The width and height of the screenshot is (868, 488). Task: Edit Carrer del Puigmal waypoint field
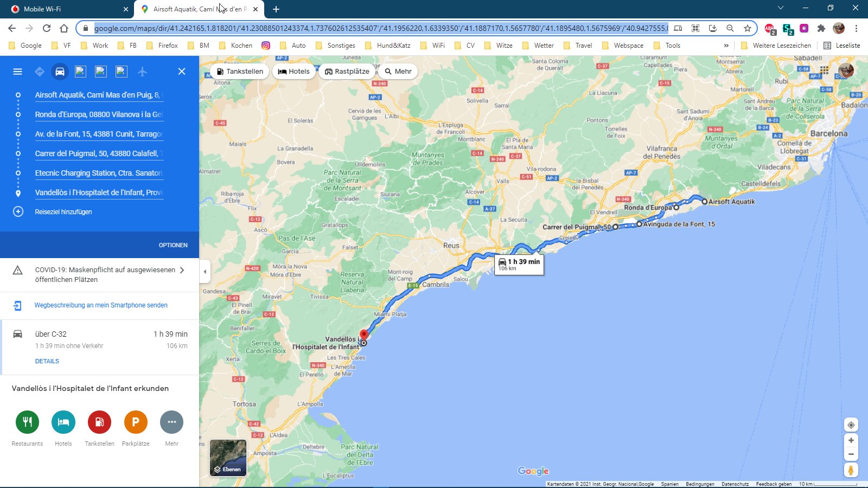99,153
